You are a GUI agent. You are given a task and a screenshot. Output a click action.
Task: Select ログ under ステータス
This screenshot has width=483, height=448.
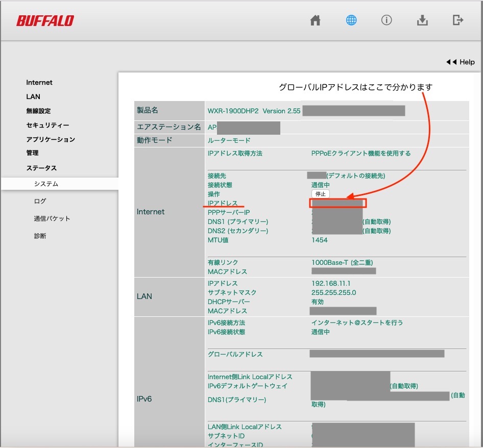[40, 202]
